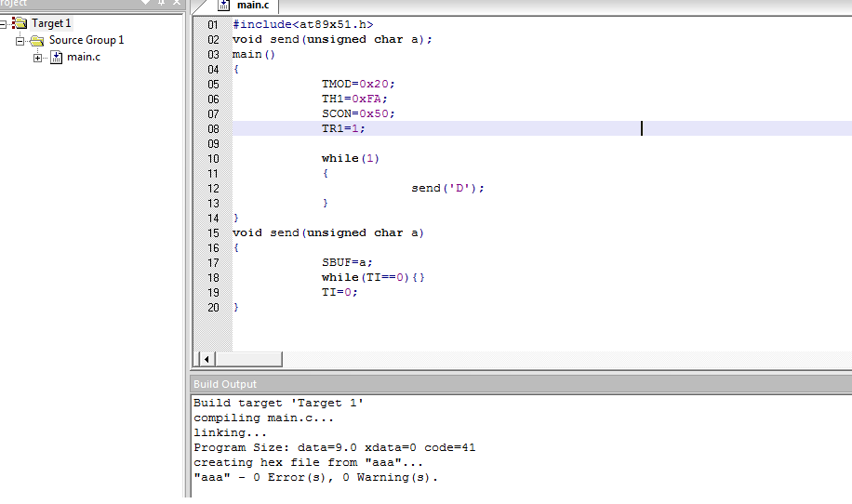Click the opening brace on line 04
This screenshot has height=504, width=852.
(x=236, y=70)
